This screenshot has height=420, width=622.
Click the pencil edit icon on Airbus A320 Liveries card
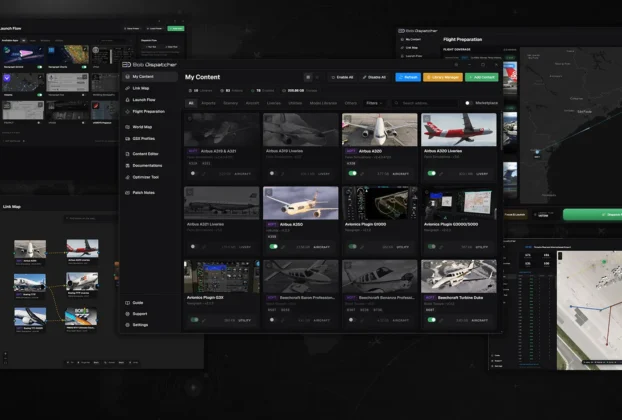pos(441,174)
